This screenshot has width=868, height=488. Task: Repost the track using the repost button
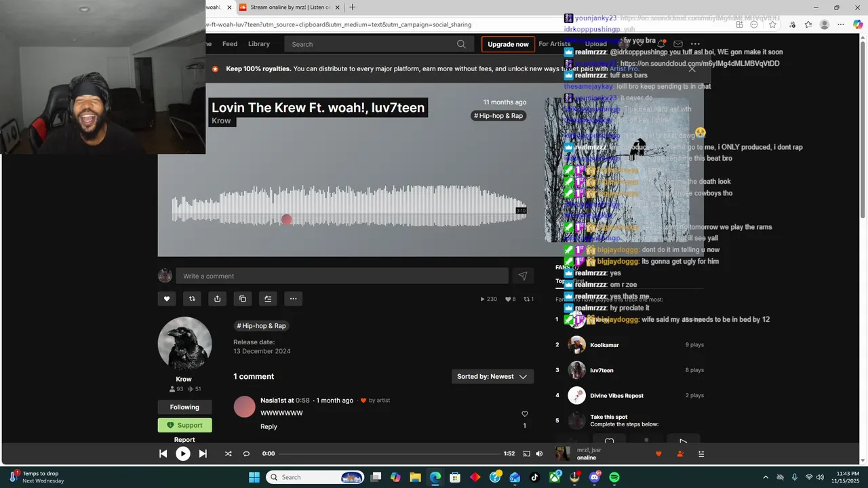[x=192, y=299]
